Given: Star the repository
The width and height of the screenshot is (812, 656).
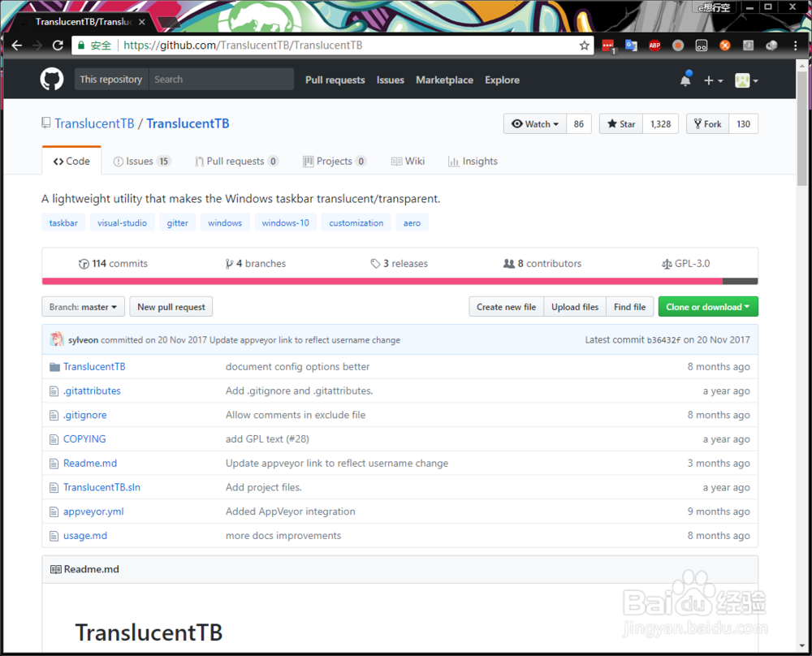Looking at the screenshot, I should point(621,123).
